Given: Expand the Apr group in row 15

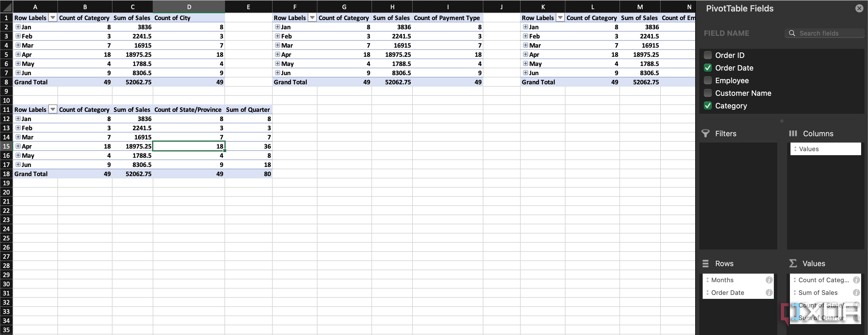Looking at the screenshot, I should coord(18,146).
